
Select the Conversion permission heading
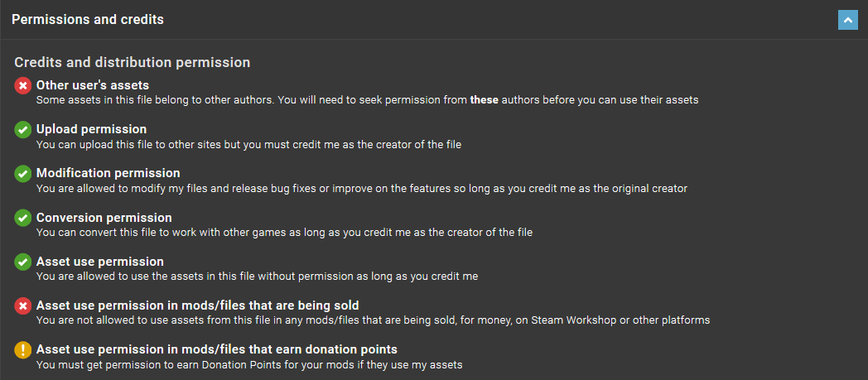point(104,218)
